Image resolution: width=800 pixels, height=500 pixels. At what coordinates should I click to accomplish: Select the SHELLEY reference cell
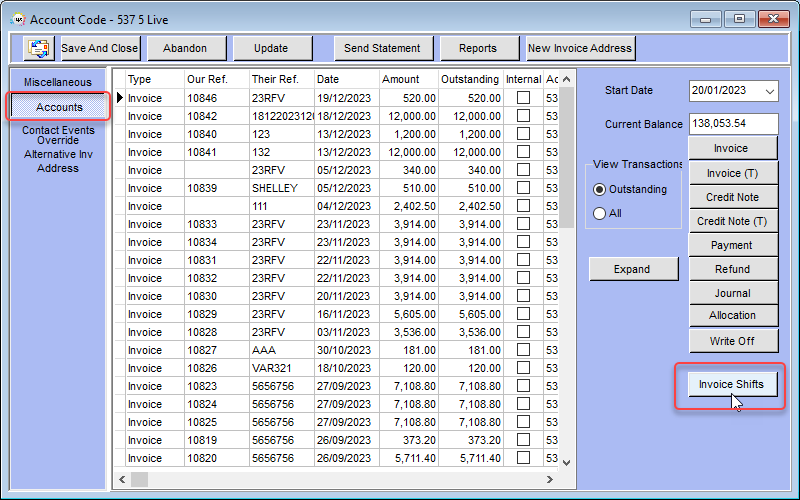pyautogui.click(x=282, y=188)
